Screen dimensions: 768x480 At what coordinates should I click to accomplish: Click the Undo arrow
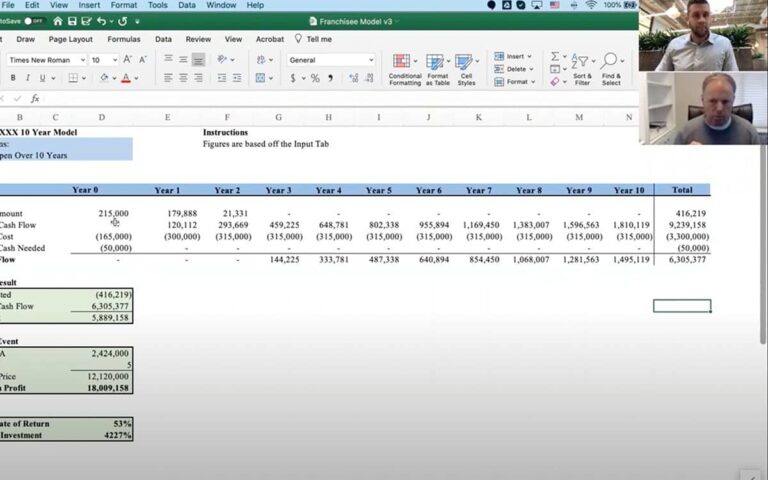pyautogui.click(x=101, y=21)
